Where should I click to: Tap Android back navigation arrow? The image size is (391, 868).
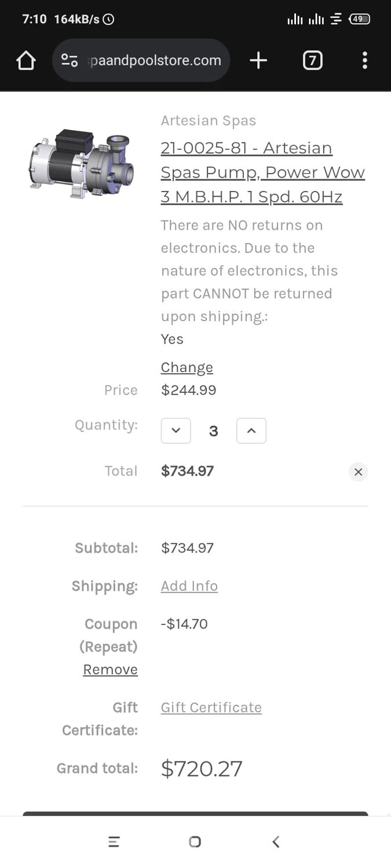click(276, 842)
